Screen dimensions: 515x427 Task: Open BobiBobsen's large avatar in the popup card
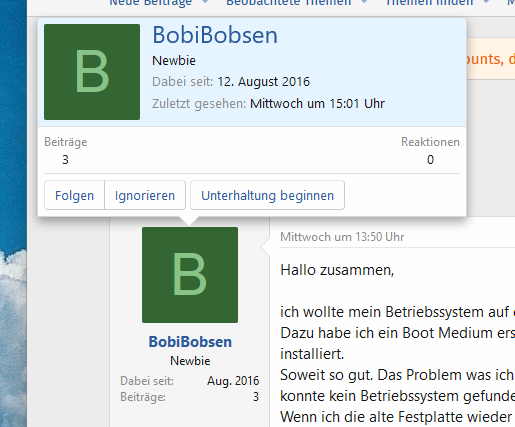pyautogui.click(x=92, y=72)
